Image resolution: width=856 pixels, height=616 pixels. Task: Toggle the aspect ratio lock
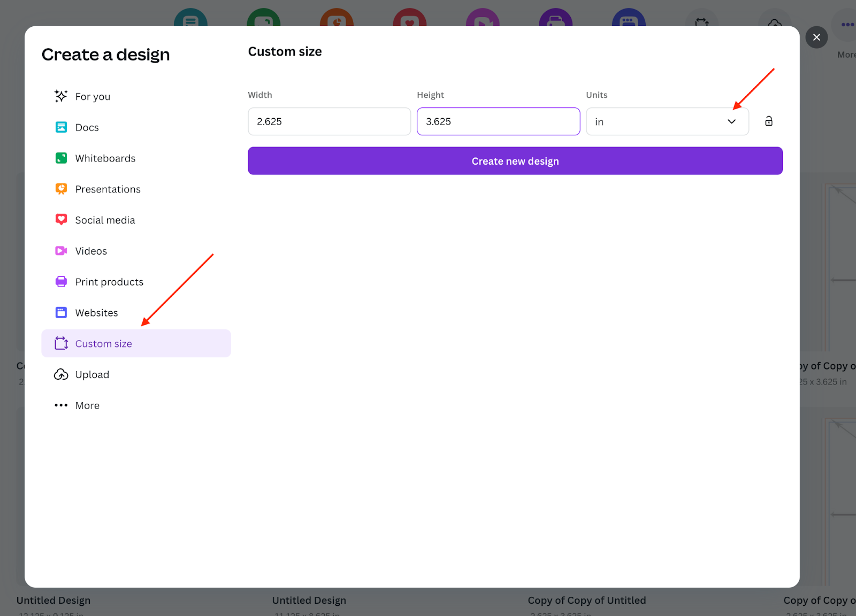pos(769,121)
